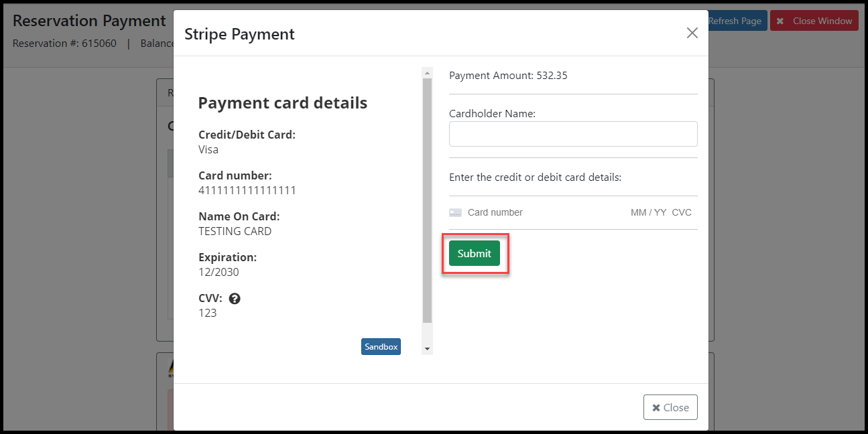Click the 12/2030 expiration value
The image size is (868, 434).
pos(219,272)
